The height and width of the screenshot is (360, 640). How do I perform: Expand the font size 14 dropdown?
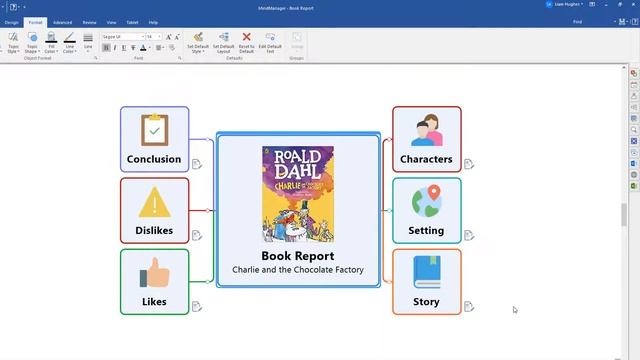pos(159,37)
